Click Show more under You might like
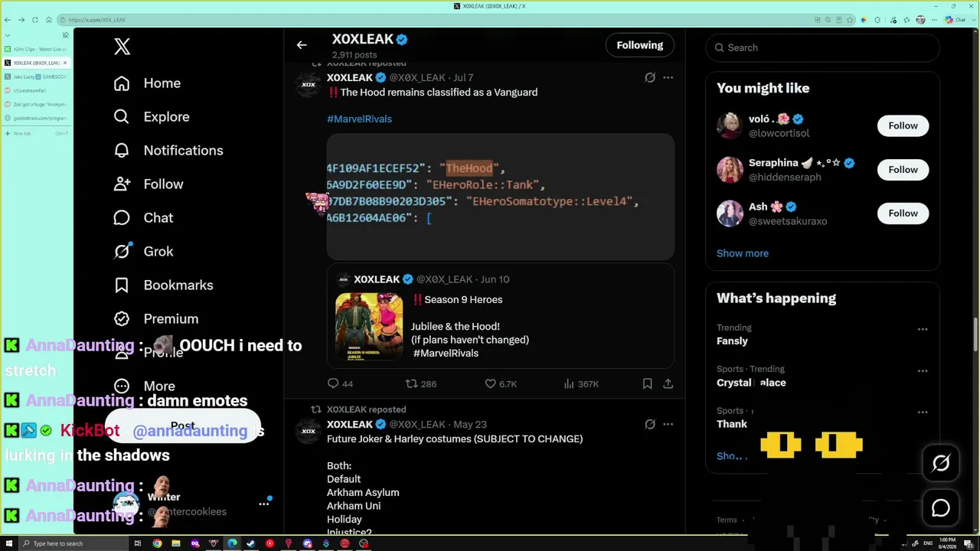 (x=743, y=253)
